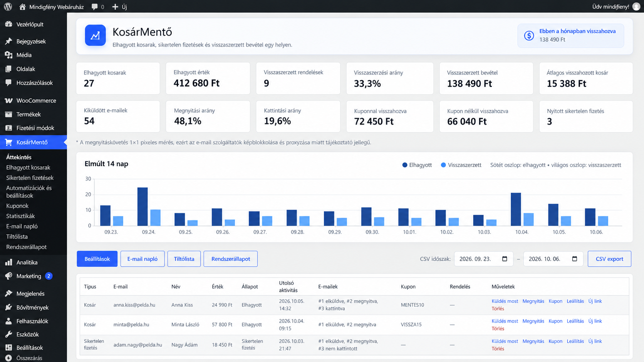Open Elhagyott kosarak submenu item
644x362 pixels.
[28, 167]
